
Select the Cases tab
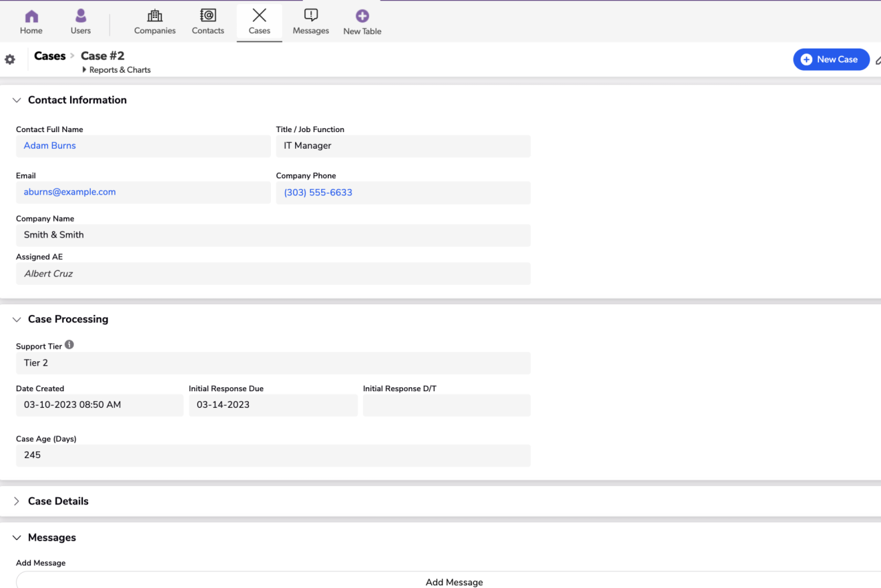click(x=259, y=22)
